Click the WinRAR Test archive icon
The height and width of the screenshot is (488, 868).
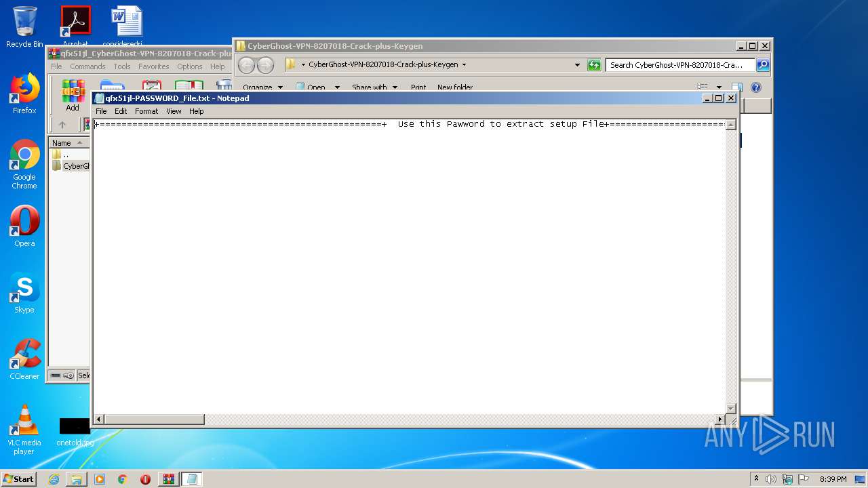(x=151, y=87)
